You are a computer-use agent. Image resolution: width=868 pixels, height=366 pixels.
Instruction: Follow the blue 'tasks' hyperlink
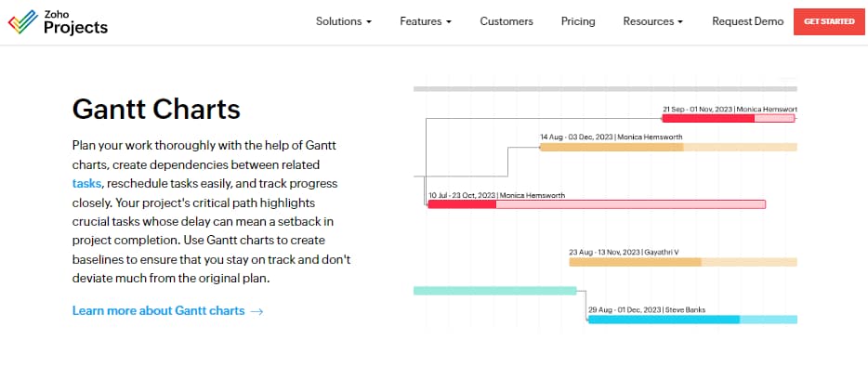[87, 183]
